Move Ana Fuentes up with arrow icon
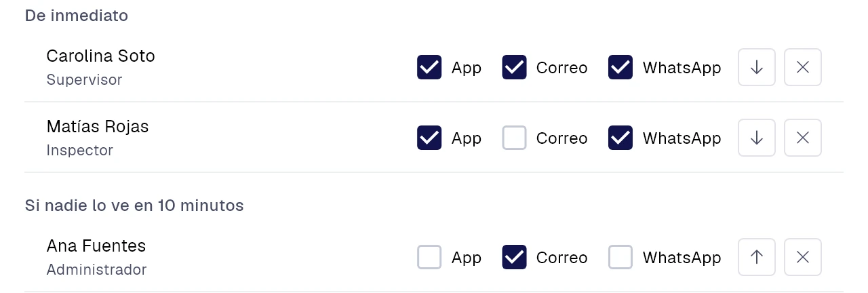868x293 pixels. click(757, 257)
